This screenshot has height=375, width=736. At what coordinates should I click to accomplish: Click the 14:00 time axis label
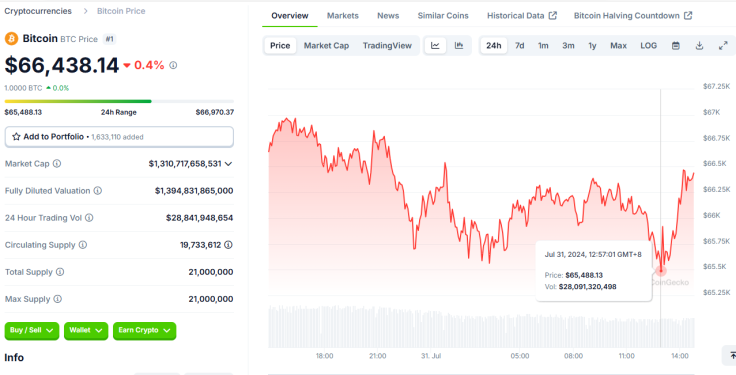coord(680,356)
